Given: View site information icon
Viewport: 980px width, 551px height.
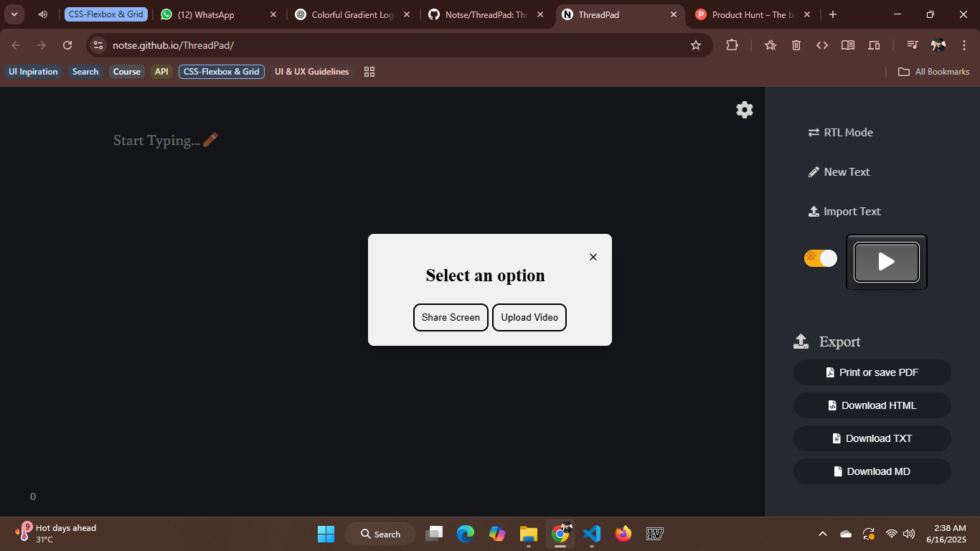Looking at the screenshot, I should [98, 45].
